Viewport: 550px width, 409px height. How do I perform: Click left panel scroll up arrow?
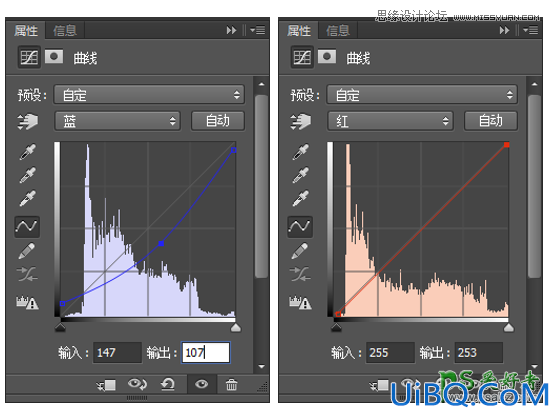click(261, 85)
